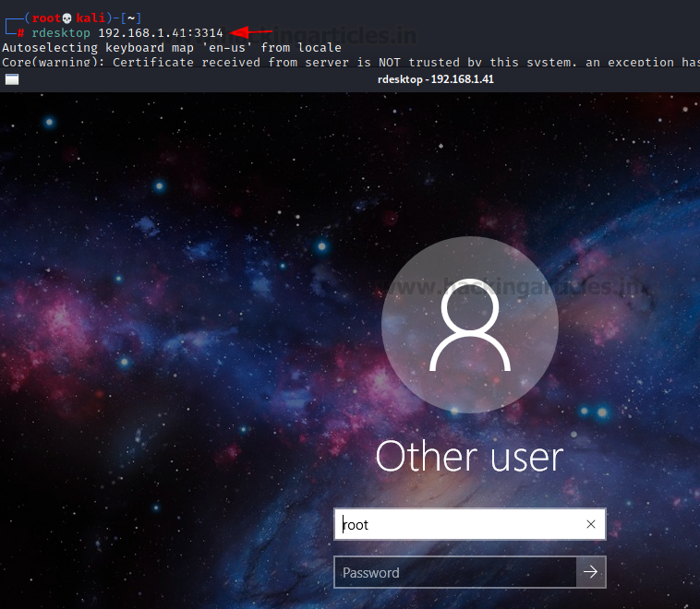Click the red arrow annotation in the terminal
Image resolution: width=700 pixels, height=609 pixels.
click(251, 32)
